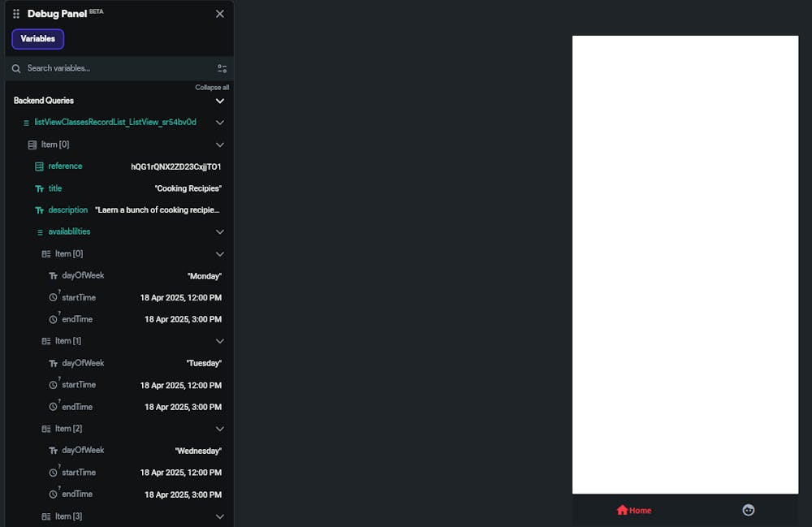The width and height of the screenshot is (812, 527).
Task: Collapse top-level Item [0] chevron below listViewClassesRecordList
Action: pos(220,145)
